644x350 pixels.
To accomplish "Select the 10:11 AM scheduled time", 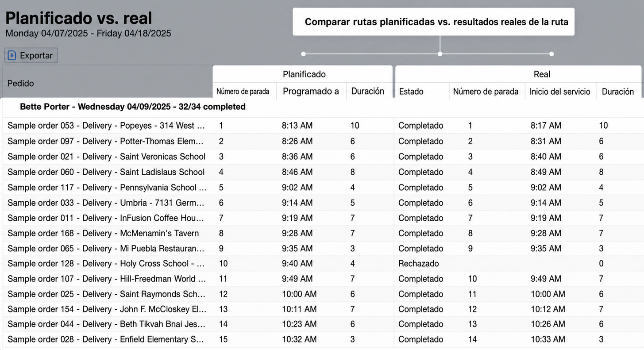I will point(299,309).
